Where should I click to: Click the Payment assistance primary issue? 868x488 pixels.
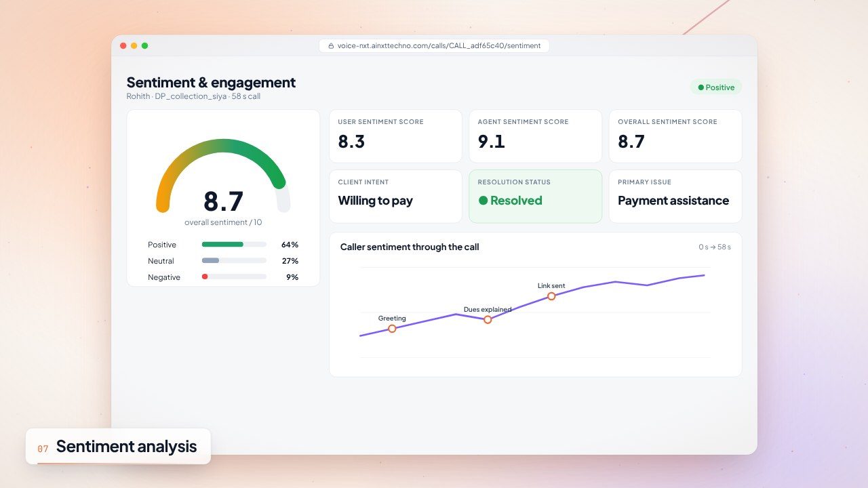pyautogui.click(x=673, y=201)
